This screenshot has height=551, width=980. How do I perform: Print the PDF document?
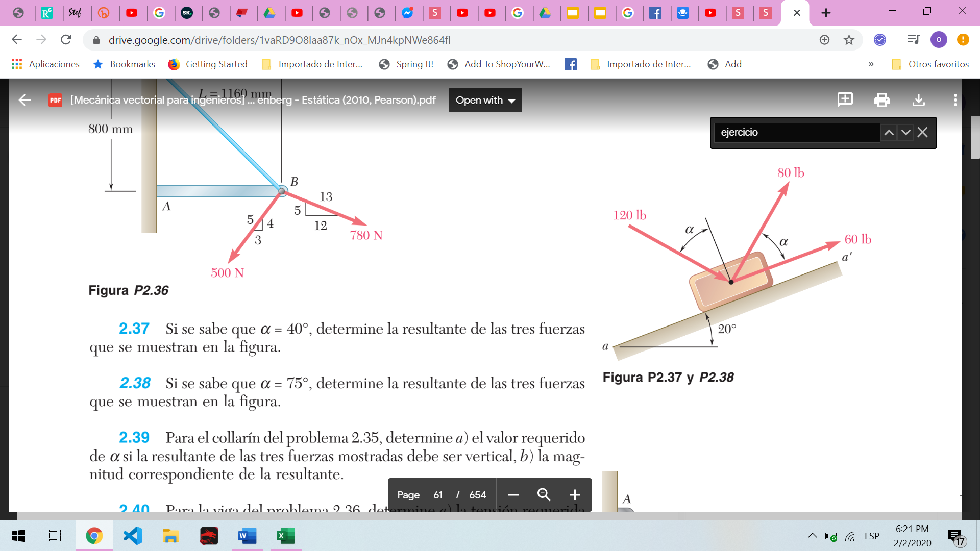click(881, 100)
